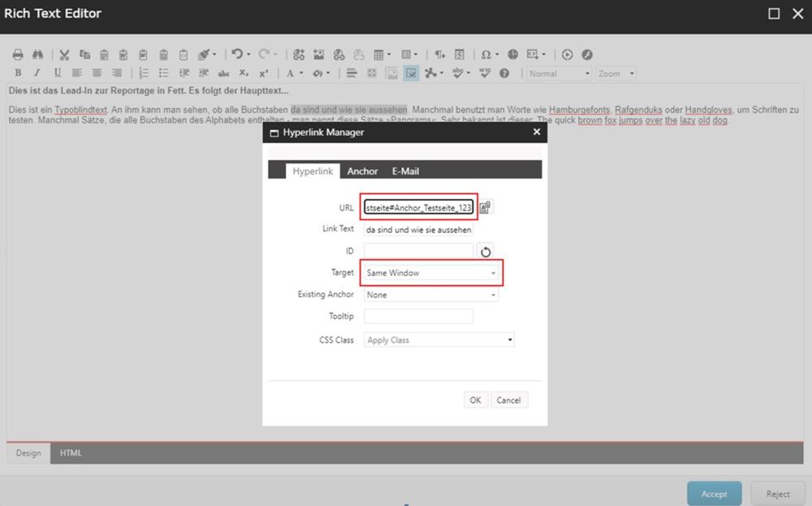Open the editor Help question mark icon

click(504, 73)
